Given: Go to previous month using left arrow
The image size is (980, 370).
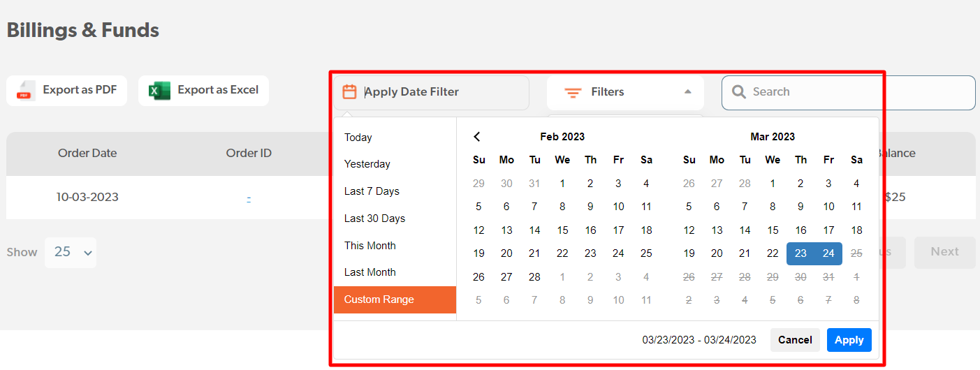Looking at the screenshot, I should click(x=477, y=137).
